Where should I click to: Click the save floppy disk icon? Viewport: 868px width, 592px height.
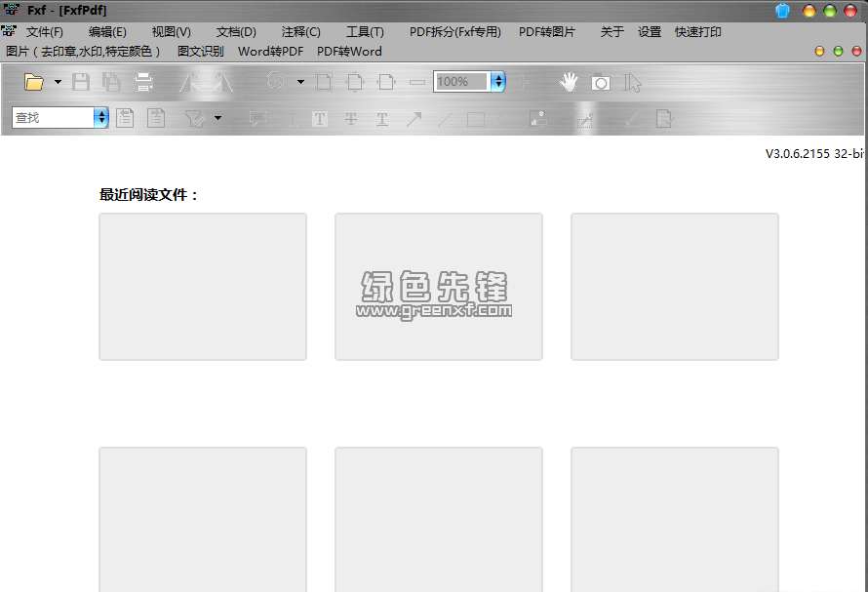point(81,82)
